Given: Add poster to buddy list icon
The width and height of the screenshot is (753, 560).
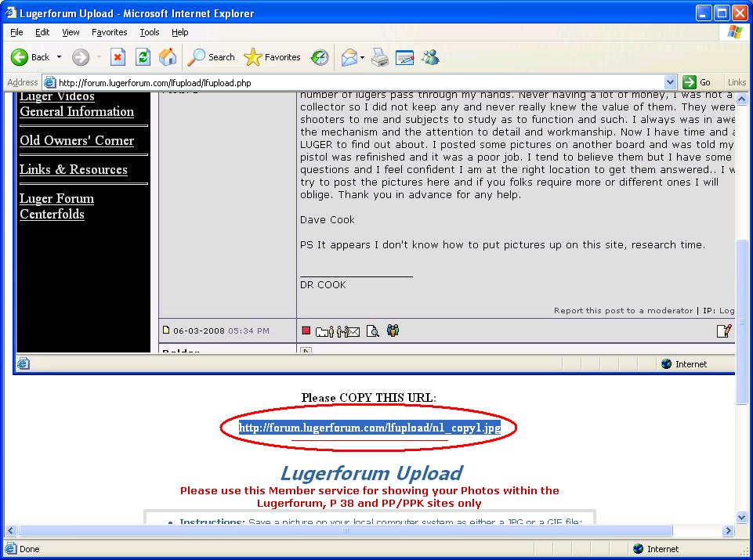Looking at the screenshot, I should pos(393,331).
